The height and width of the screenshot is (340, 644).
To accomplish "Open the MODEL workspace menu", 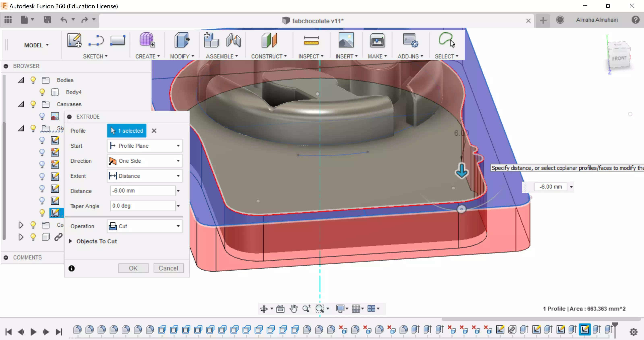I will point(36,45).
